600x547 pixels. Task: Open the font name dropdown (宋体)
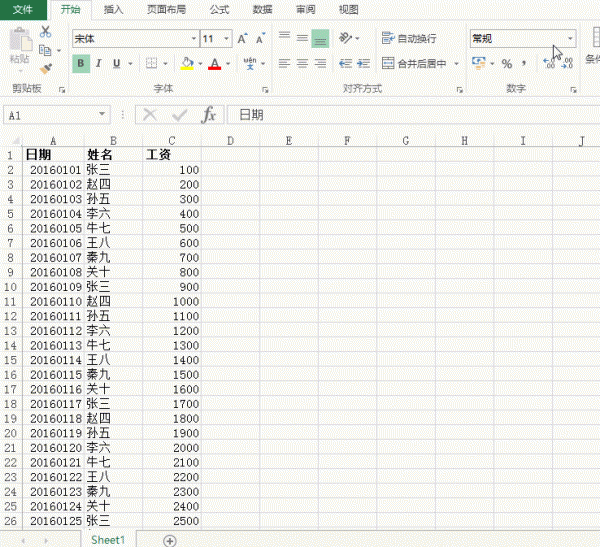point(193,39)
